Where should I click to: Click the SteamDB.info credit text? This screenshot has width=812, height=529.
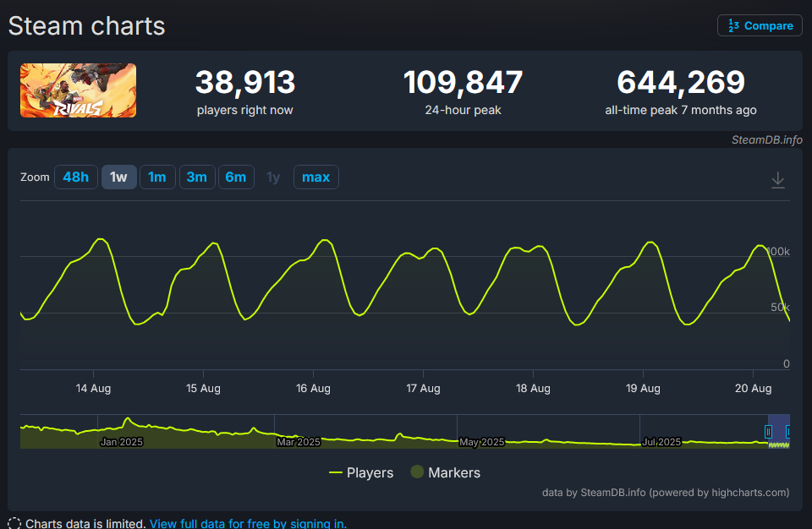tap(766, 139)
